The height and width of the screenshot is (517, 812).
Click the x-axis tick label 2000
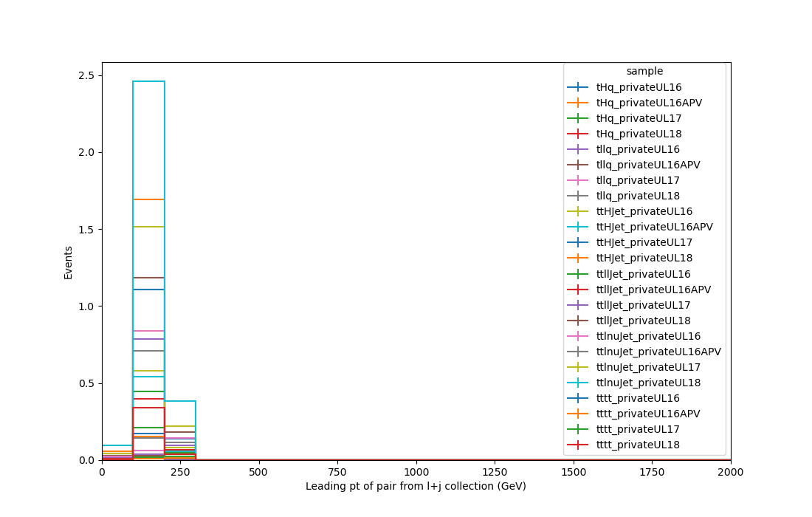click(731, 473)
